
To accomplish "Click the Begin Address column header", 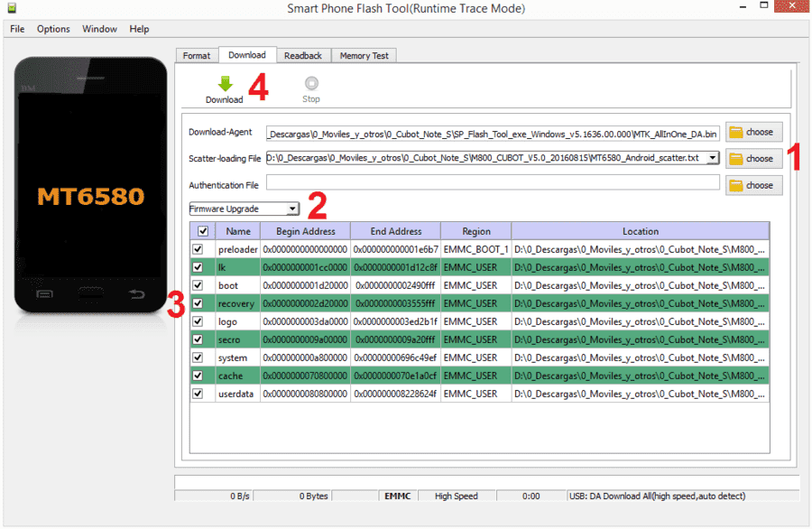I will pos(306,231).
